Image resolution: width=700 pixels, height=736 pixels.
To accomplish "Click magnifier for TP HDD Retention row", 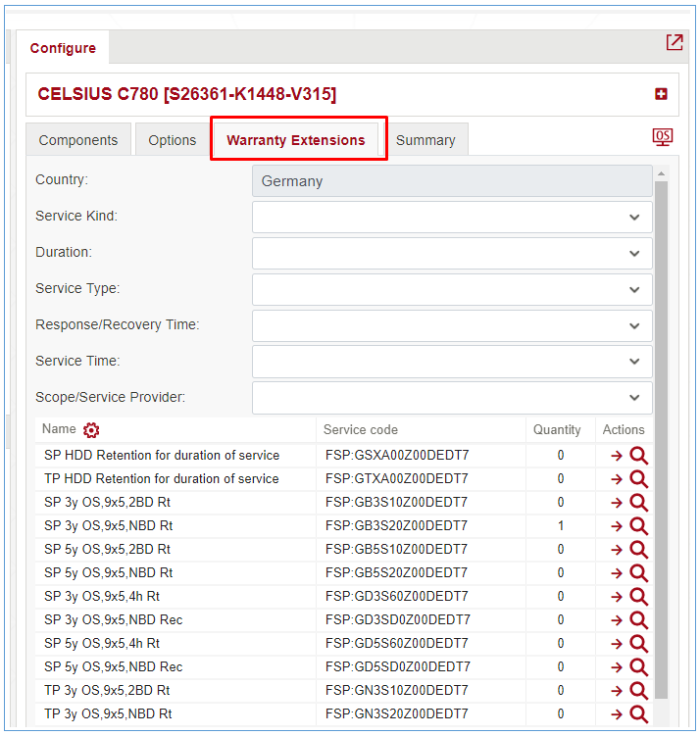I will [x=639, y=479].
